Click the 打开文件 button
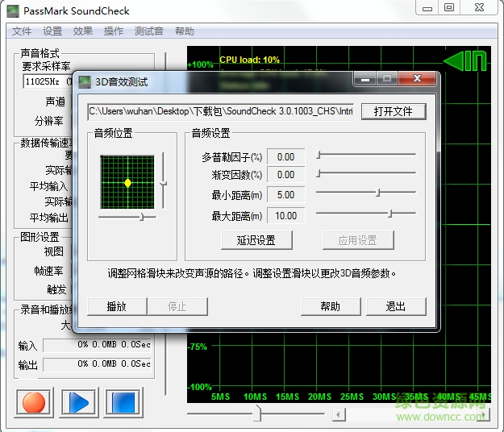 click(393, 111)
